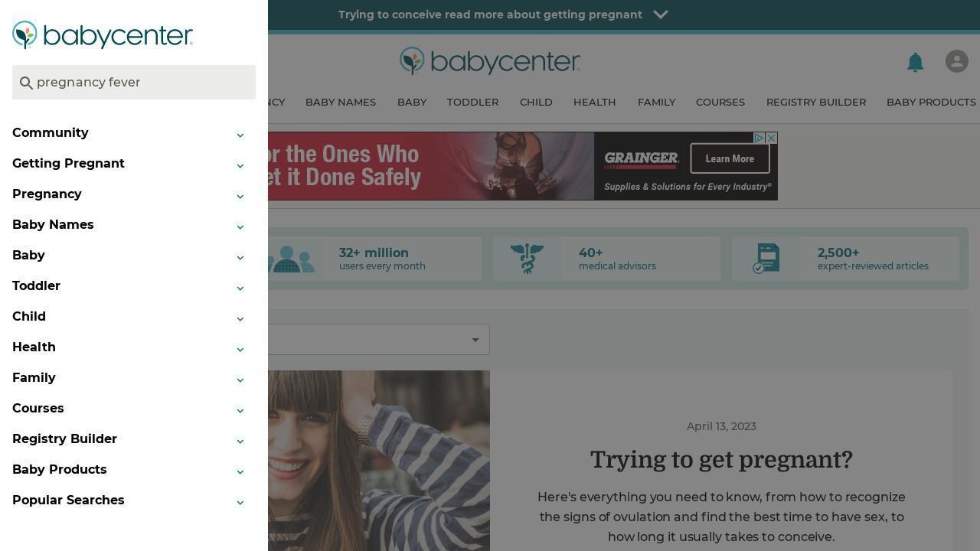Click the Learn More ad button
Image resolution: width=980 pixels, height=551 pixels.
pos(730,158)
